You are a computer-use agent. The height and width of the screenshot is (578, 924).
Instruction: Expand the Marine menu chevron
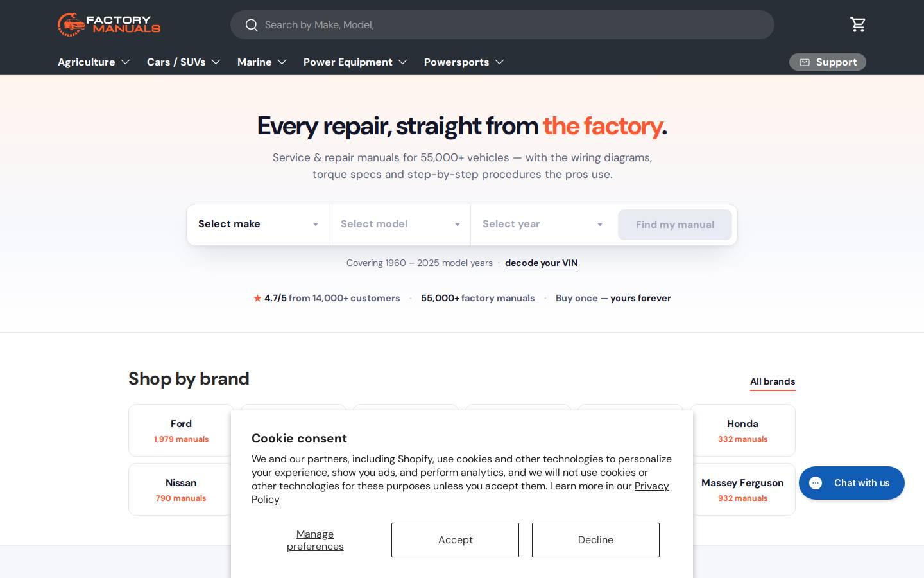pyautogui.click(x=282, y=62)
